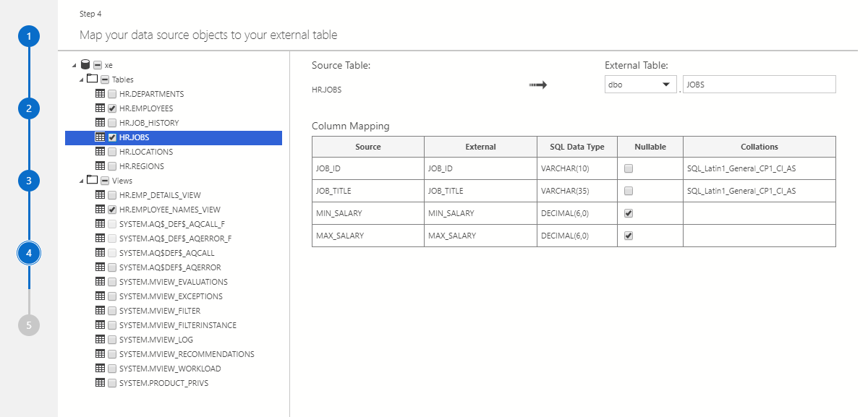Select the Step 5 circle

tap(29, 325)
